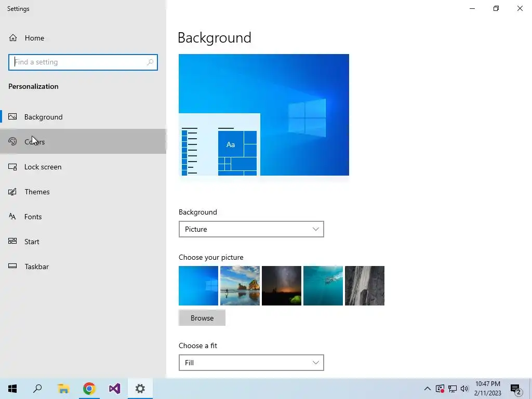Click Browse to pick a picture
532x399 pixels.
point(202,318)
